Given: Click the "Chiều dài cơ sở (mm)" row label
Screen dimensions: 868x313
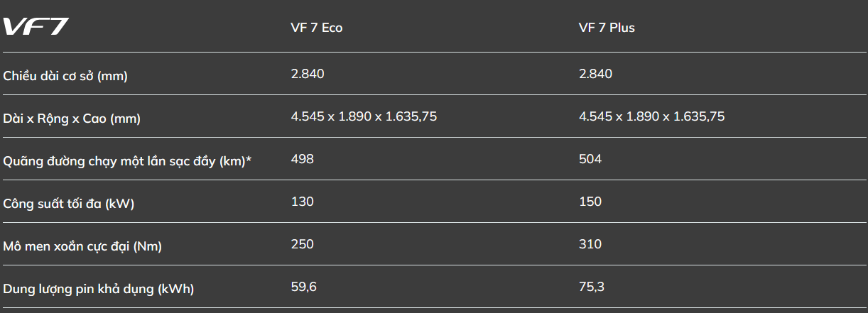Looking at the screenshot, I should coord(65,76).
